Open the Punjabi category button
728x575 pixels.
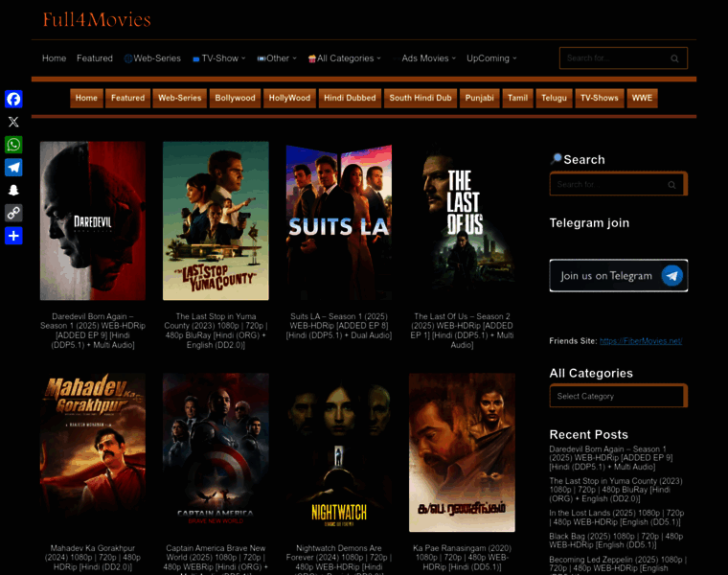click(x=480, y=98)
